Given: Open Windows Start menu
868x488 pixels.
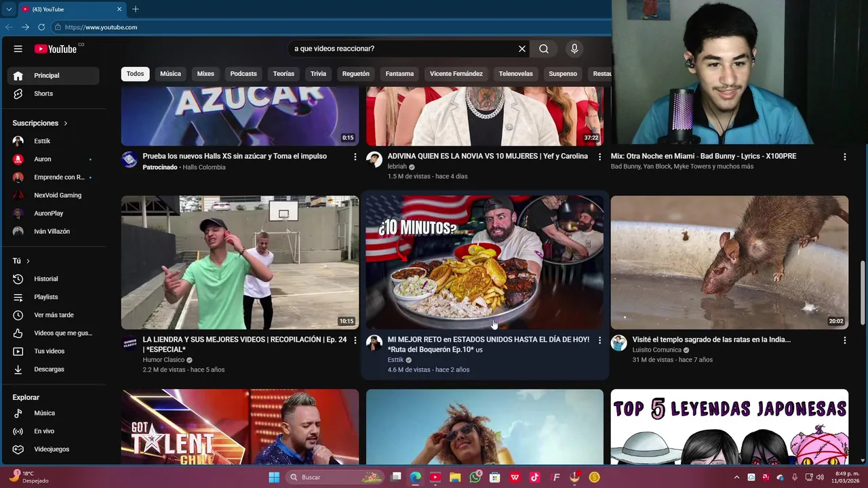Looking at the screenshot, I should 274,477.
